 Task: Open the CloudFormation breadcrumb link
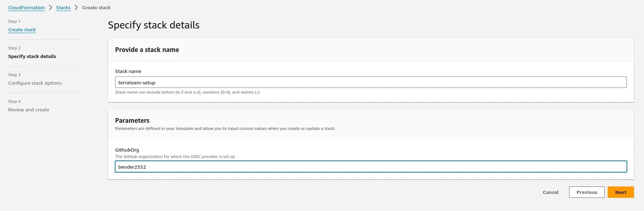click(26, 7)
